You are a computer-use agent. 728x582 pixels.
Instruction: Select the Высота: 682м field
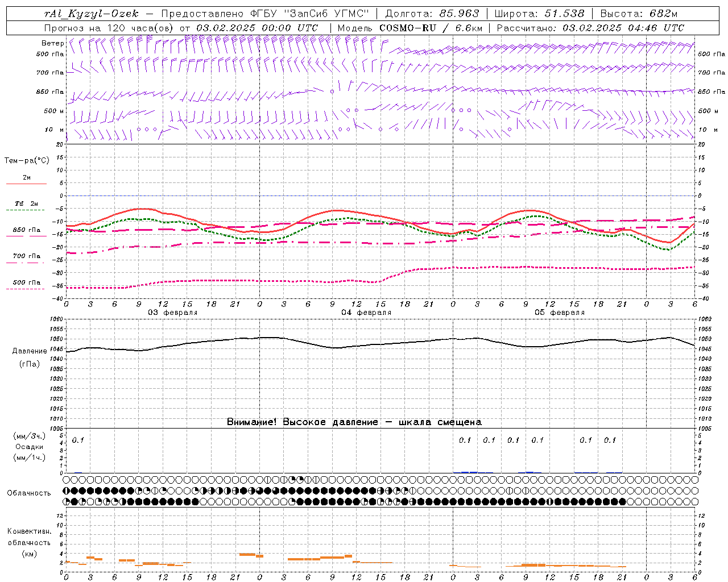[x=639, y=14]
